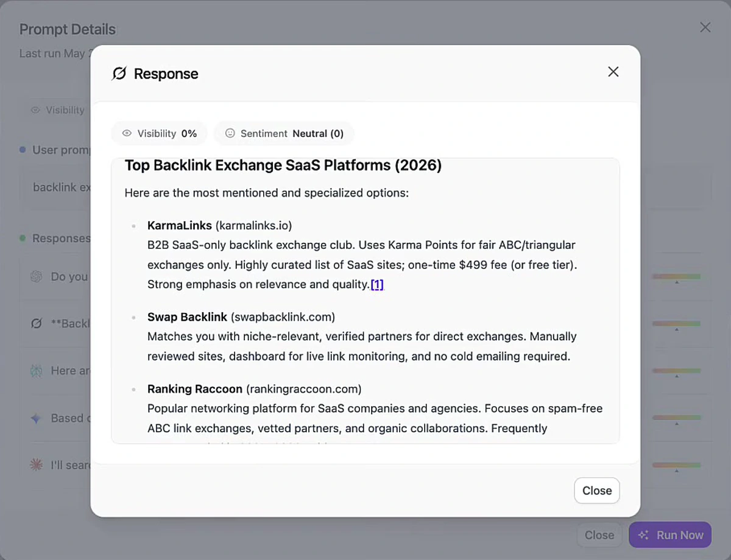Click the text '(karmalinks.io)'
Screen dimensions: 731x560
click(x=254, y=225)
